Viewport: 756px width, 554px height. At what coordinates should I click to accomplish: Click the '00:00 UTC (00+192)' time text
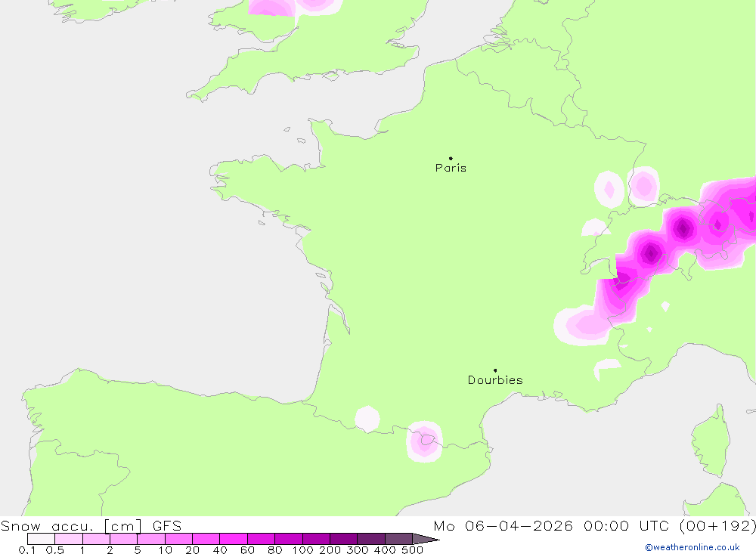point(669,525)
